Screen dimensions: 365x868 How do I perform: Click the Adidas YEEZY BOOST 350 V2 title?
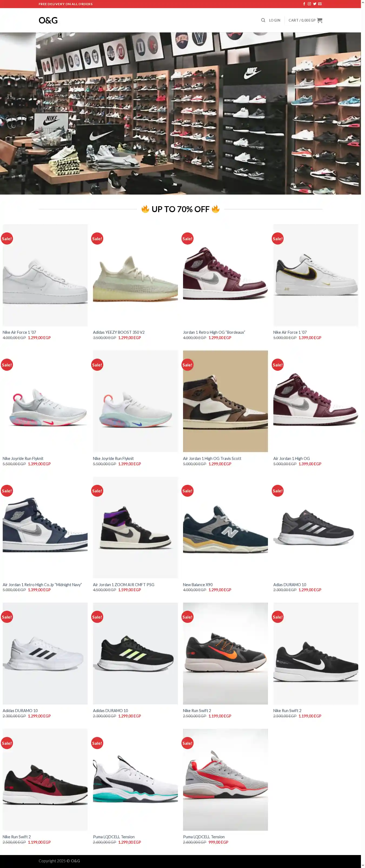tap(119, 332)
